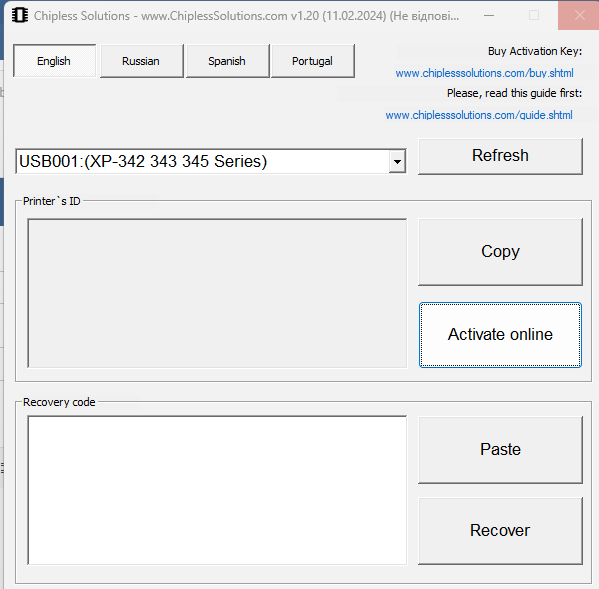
Task: Paste the recovery code
Action: point(500,450)
